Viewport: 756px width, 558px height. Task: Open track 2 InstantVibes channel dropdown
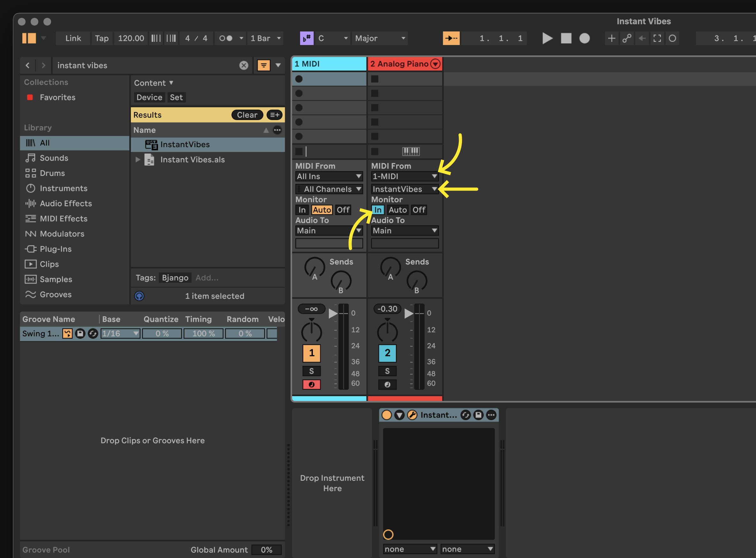click(405, 189)
